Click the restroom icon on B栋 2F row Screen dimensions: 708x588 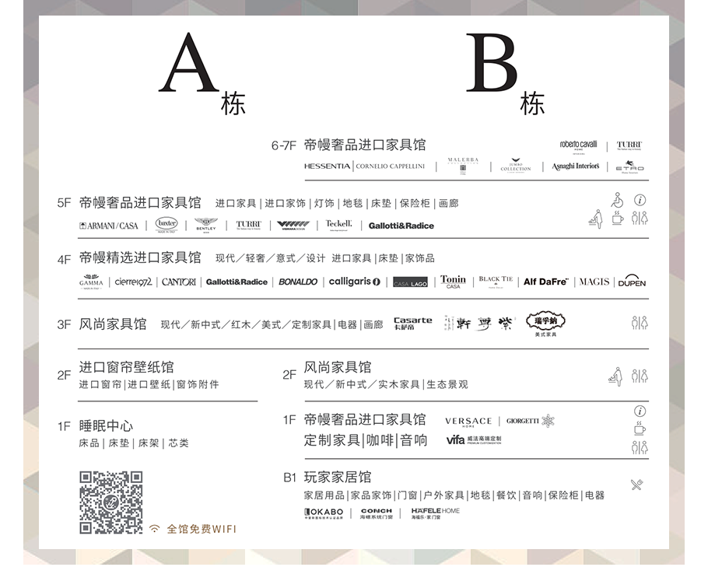click(x=640, y=376)
